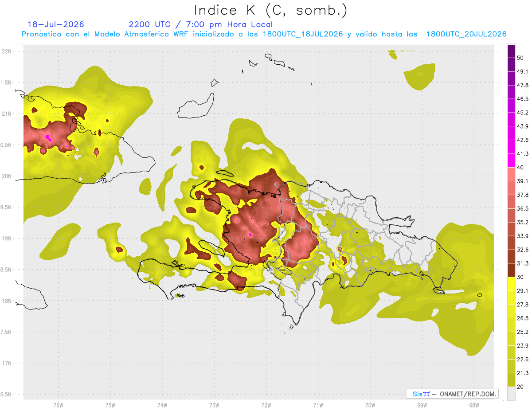Click the '42.6' colorbar value
532x411 pixels.
(523, 140)
